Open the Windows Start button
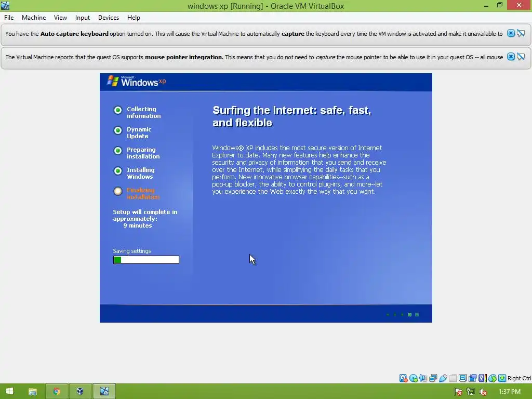The height and width of the screenshot is (399, 532). tap(9, 391)
